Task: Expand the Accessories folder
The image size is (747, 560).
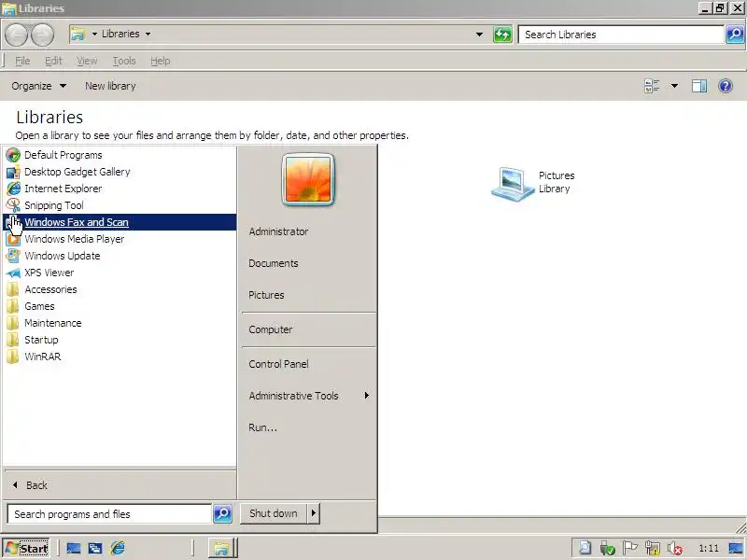Action: pyautogui.click(x=120, y=289)
